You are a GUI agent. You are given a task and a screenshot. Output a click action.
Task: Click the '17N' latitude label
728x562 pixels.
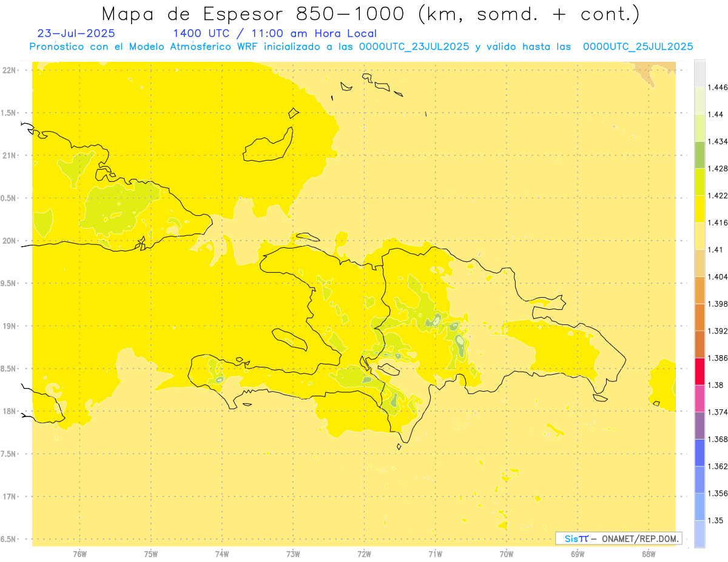tap(9, 497)
